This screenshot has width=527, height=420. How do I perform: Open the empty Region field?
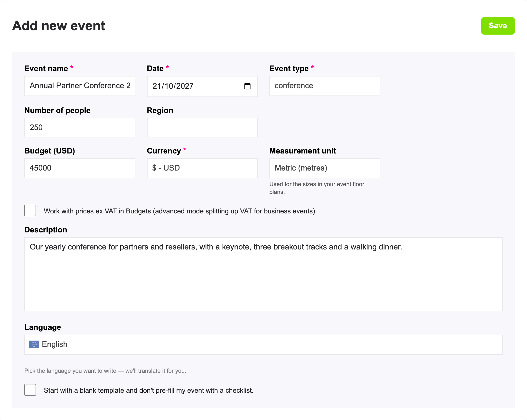202,128
